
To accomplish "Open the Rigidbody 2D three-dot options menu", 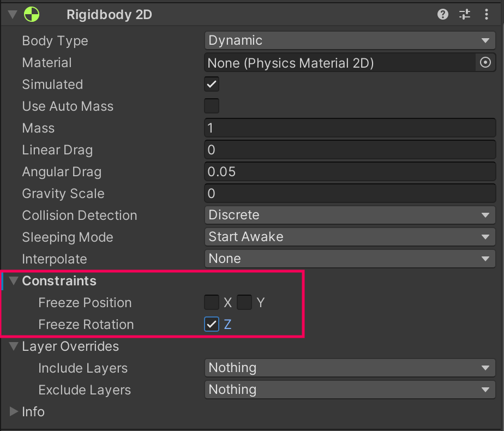I will 487,15.
